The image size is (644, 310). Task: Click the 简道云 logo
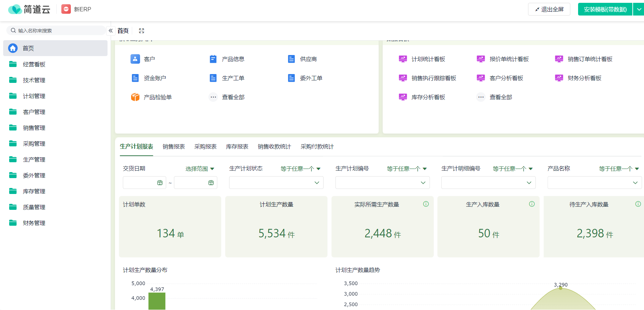(x=29, y=9)
